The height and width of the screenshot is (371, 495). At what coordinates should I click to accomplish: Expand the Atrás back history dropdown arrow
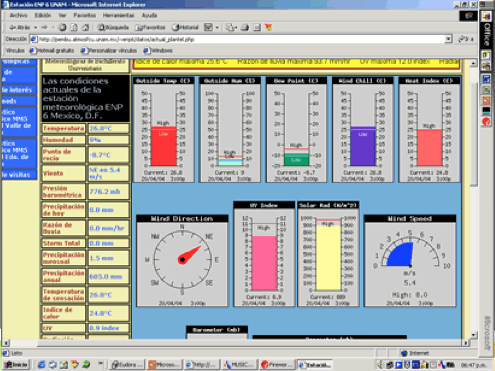[35, 27]
